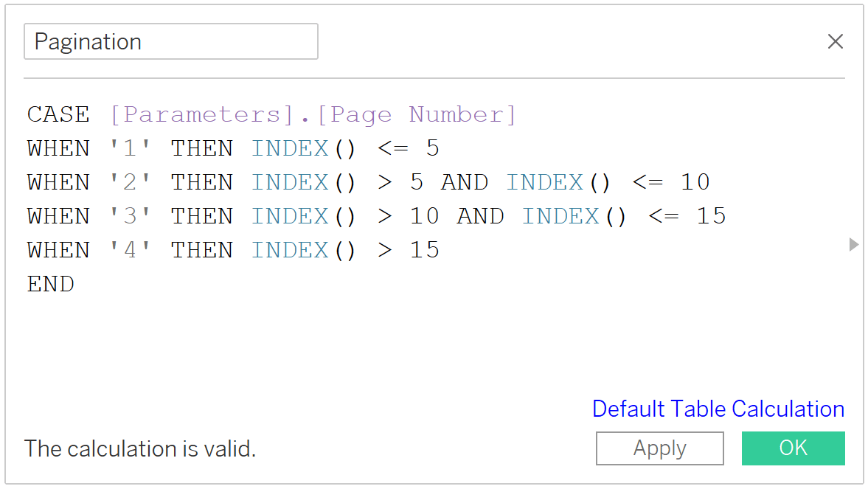Image resolution: width=868 pixels, height=489 pixels.
Task: Click the green OK button
Action: [x=794, y=448]
